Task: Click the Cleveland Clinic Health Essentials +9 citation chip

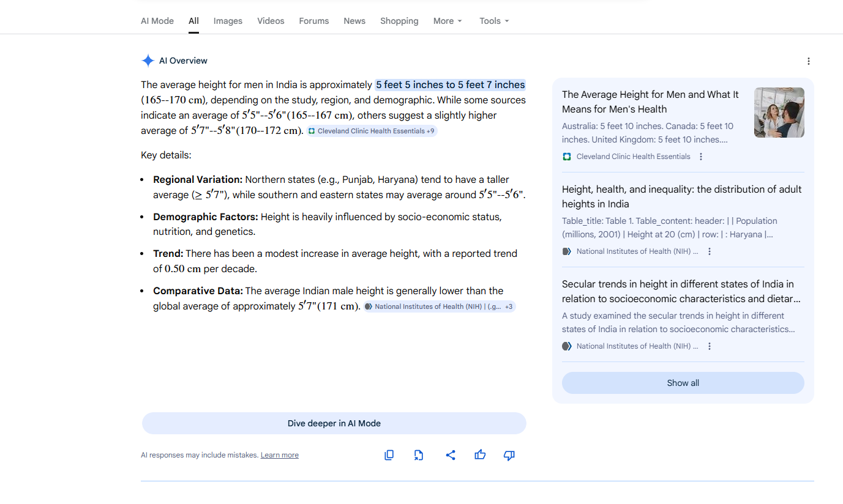Action: pyautogui.click(x=372, y=131)
